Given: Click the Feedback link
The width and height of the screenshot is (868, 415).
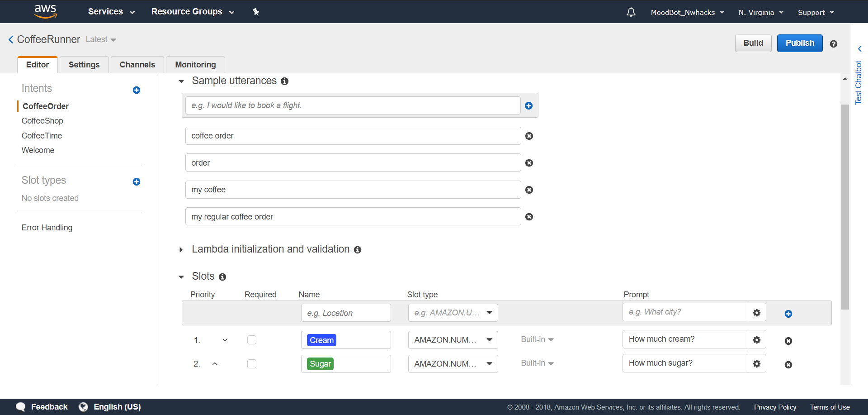Looking at the screenshot, I should coord(49,407).
